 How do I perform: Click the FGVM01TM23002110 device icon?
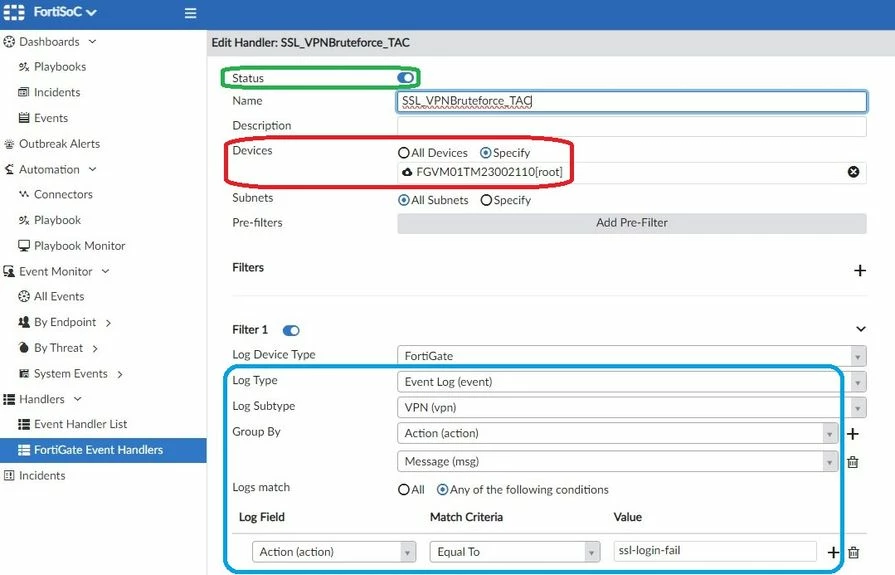pyautogui.click(x=407, y=172)
